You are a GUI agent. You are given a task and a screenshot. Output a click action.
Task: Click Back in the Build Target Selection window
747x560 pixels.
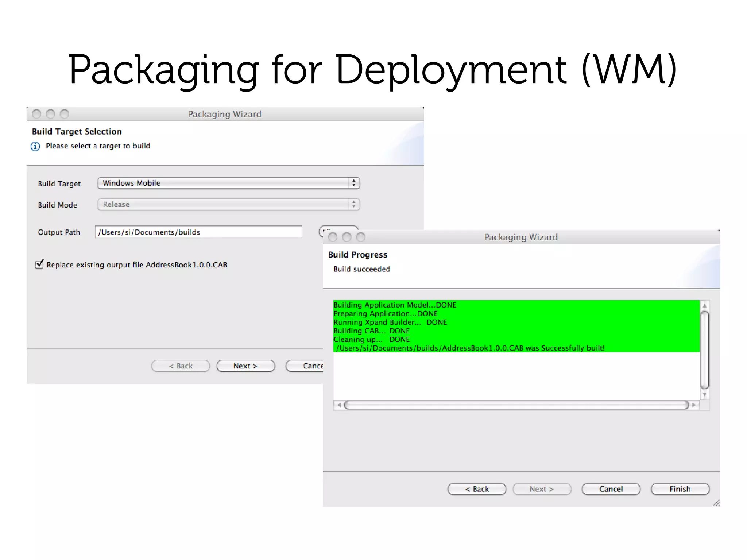181,366
